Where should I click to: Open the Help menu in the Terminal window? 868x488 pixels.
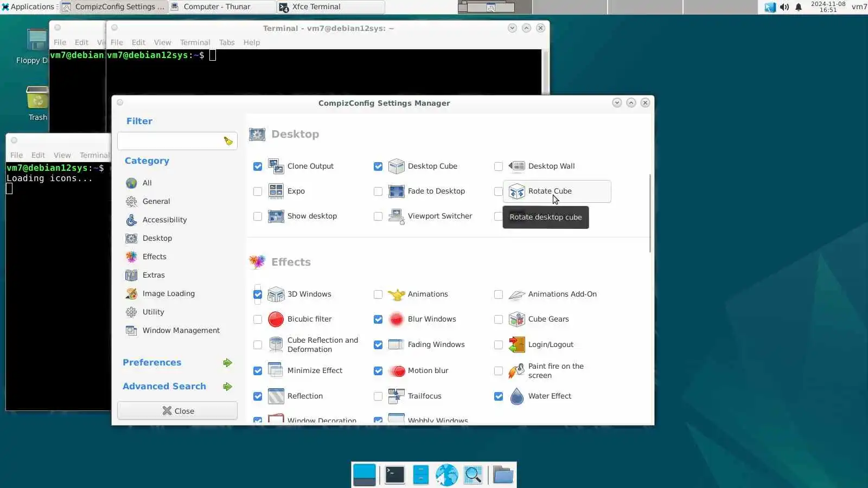(251, 42)
